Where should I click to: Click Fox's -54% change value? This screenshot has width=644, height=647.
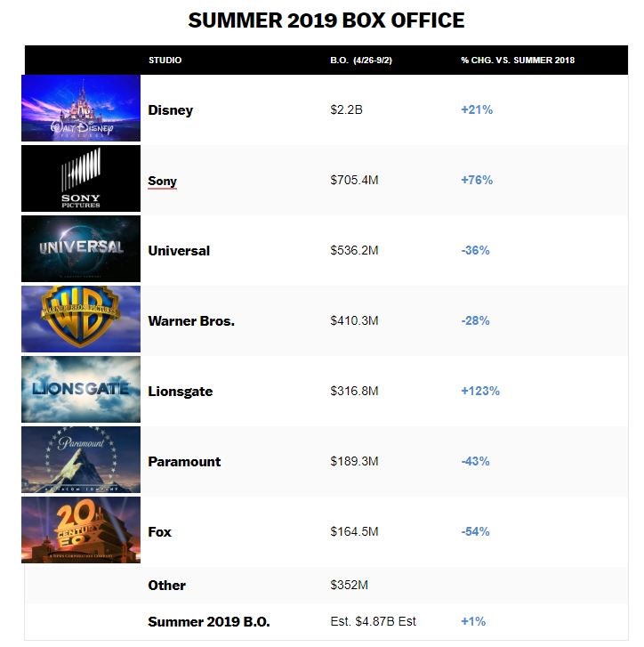pos(476,532)
